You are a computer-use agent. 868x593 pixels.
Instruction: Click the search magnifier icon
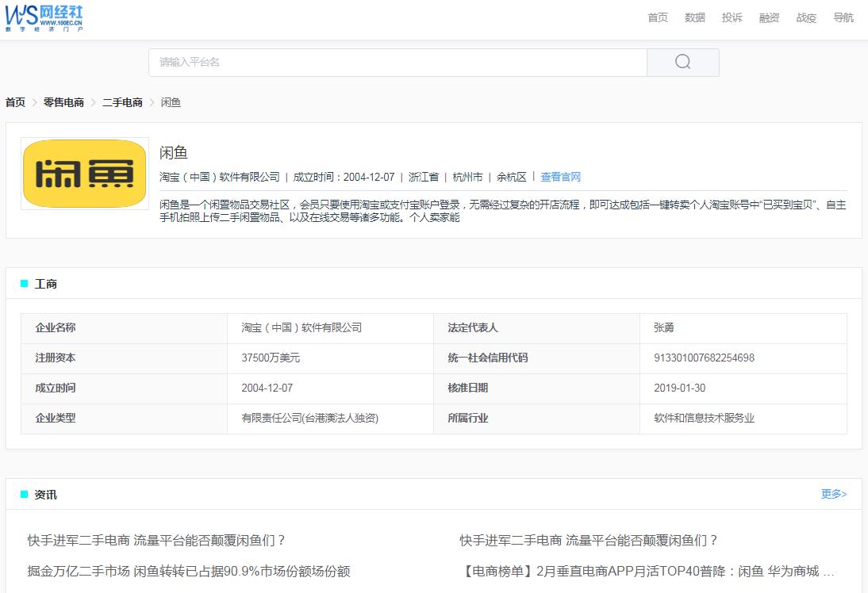pyautogui.click(x=682, y=62)
